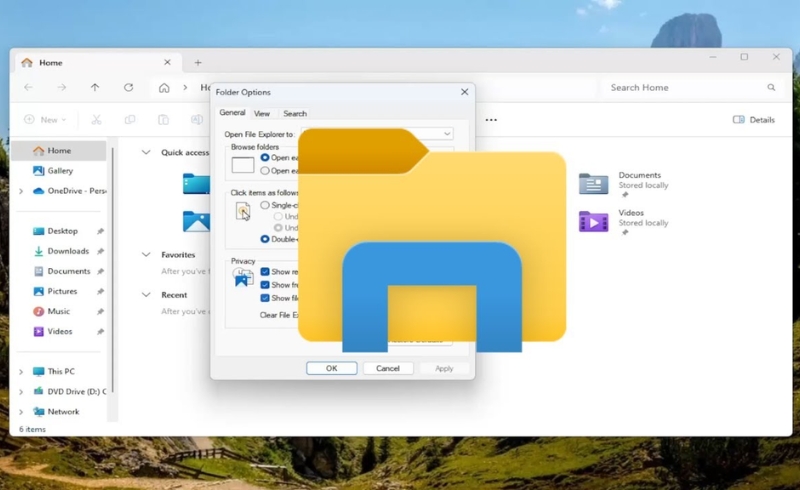Open Pictures in the sidebar
The image size is (800, 490).
[x=62, y=291]
